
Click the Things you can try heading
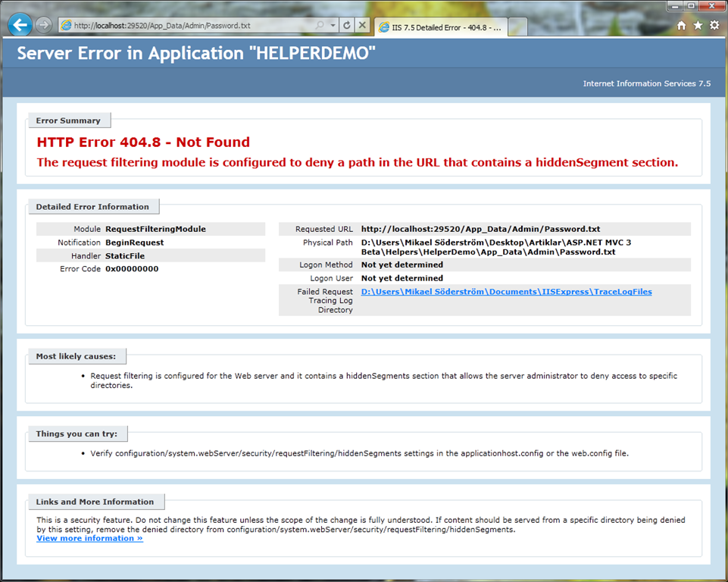(x=77, y=433)
